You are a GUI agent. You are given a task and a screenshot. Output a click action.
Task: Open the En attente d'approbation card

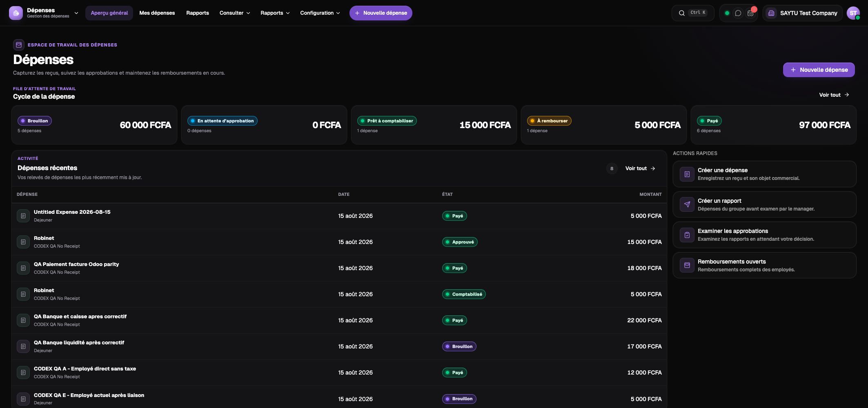264,125
